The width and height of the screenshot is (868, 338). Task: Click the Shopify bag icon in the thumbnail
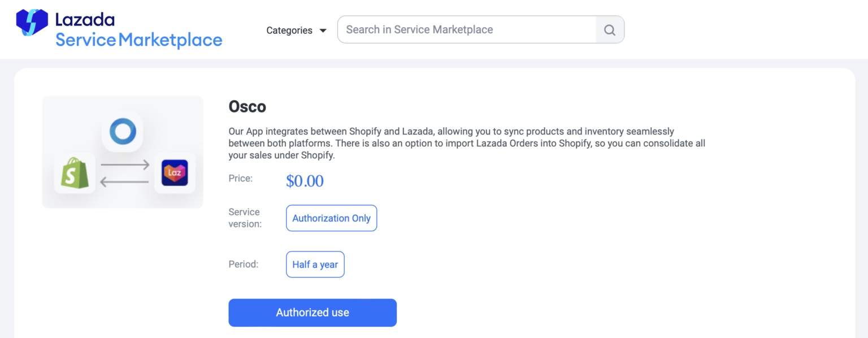point(74,173)
